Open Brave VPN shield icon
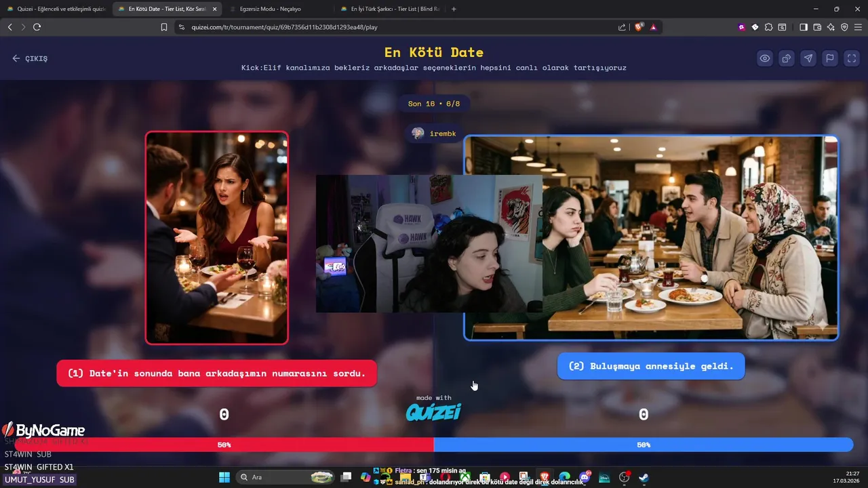Image resolution: width=868 pixels, height=488 pixels. tap(844, 27)
